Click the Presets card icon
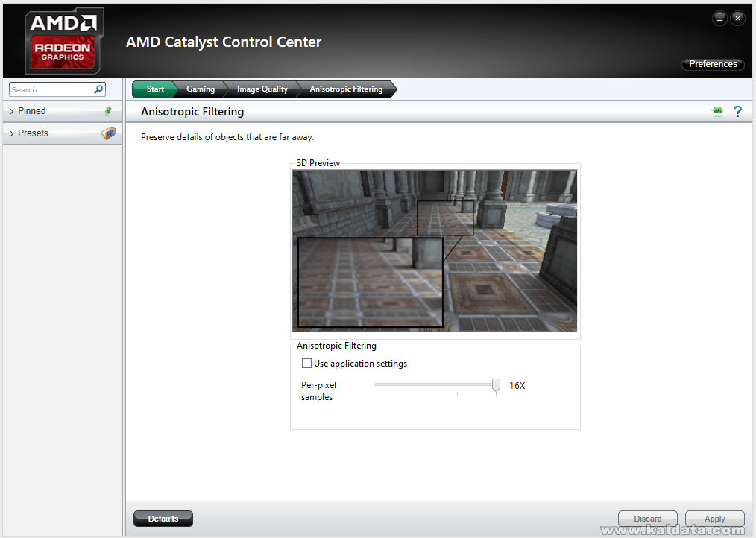This screenshot has height=538, width=756. click(x=109, y=133)
